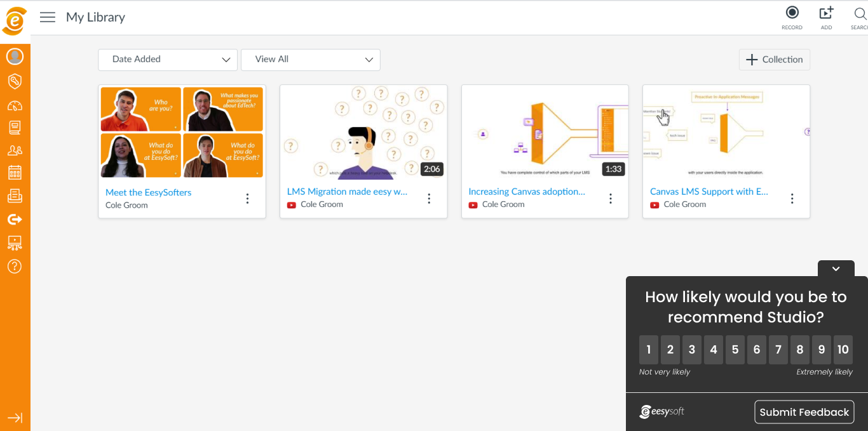Click Cole Groom under Canvas LMS Support
Viewport: 868px width, 431px height.
click(685, 204)
